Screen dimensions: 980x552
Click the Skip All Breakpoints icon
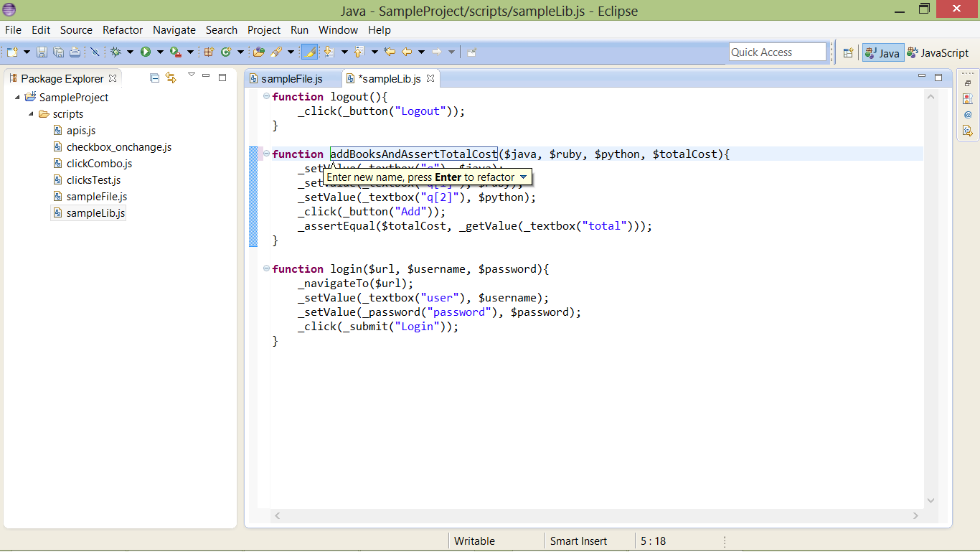click(x=95, y=52)
